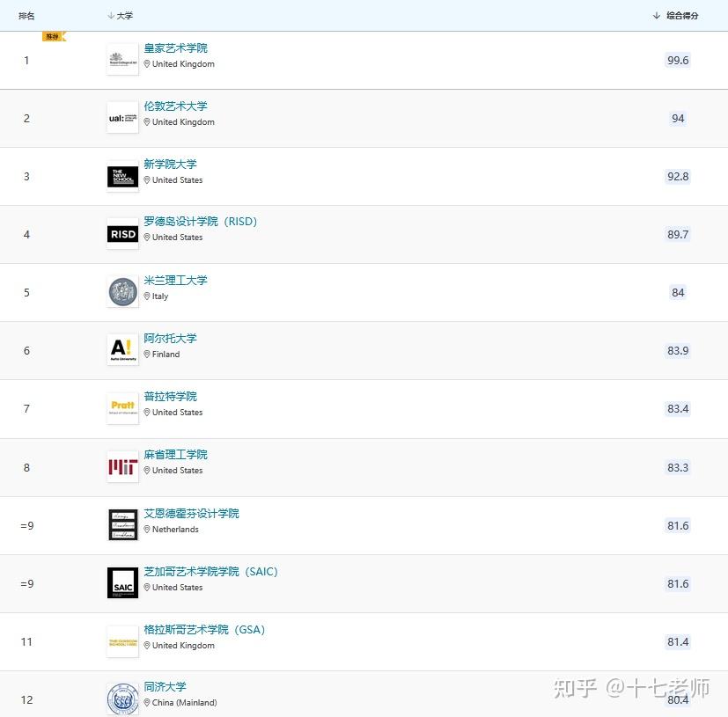Click the Glasgow School of Art logo
728x717 pixels.
pos(122,641)
